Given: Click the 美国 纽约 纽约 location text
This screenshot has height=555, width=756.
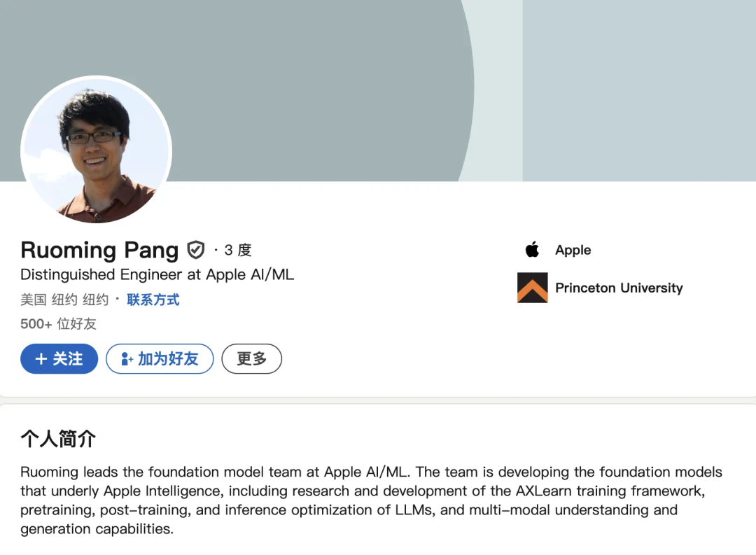Looking at the screenshot, I should [x=64, y=300].
